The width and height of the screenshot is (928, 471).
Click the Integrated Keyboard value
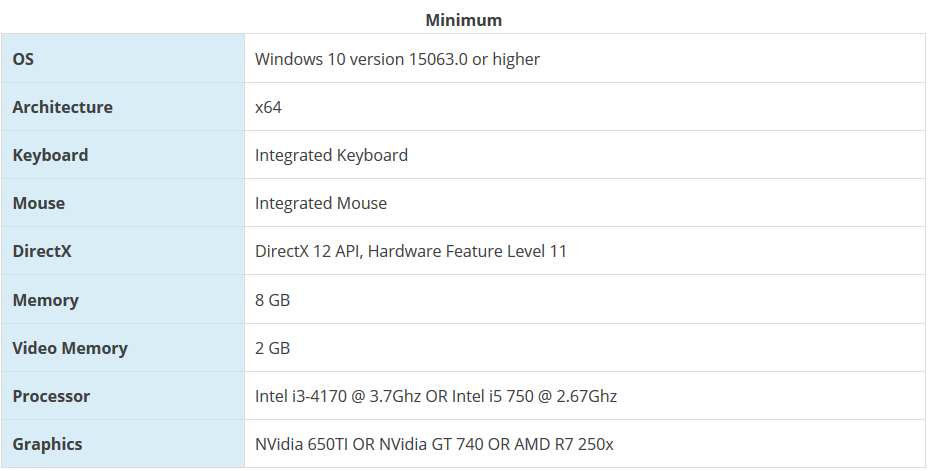pyautogui.click(x=331, y=155)
